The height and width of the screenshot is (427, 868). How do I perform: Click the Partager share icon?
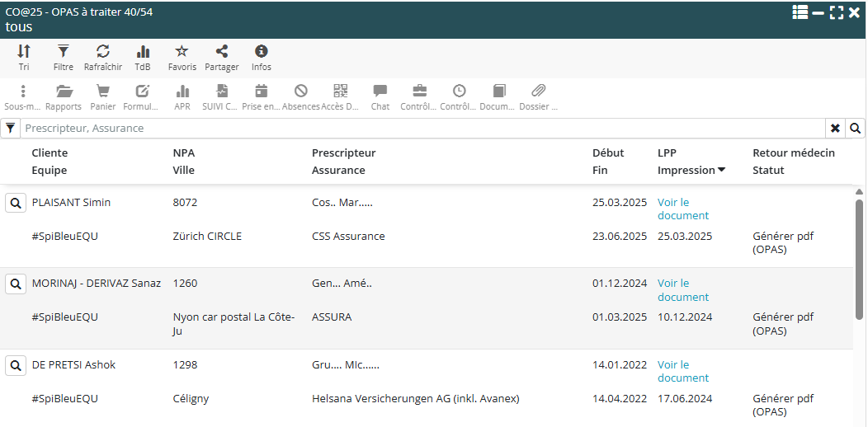pyautogui.click(x=221, y=52)
